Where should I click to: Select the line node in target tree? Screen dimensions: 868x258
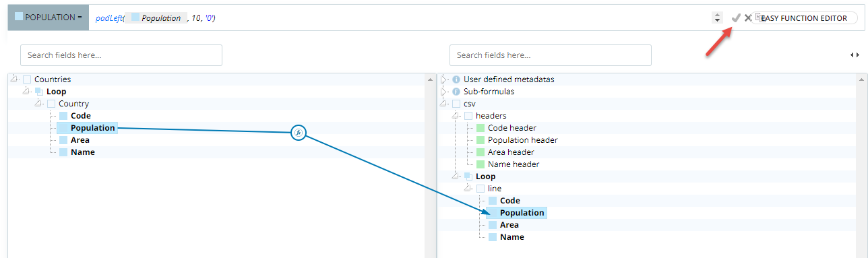pyautogui.click(x=495, y=189)
